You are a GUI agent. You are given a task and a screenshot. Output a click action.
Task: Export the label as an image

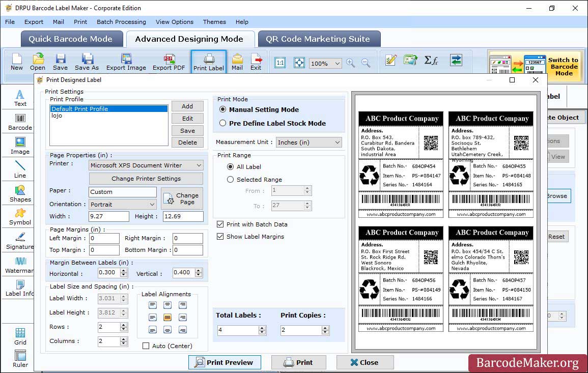pyautogui.click(x=126, y=62)
